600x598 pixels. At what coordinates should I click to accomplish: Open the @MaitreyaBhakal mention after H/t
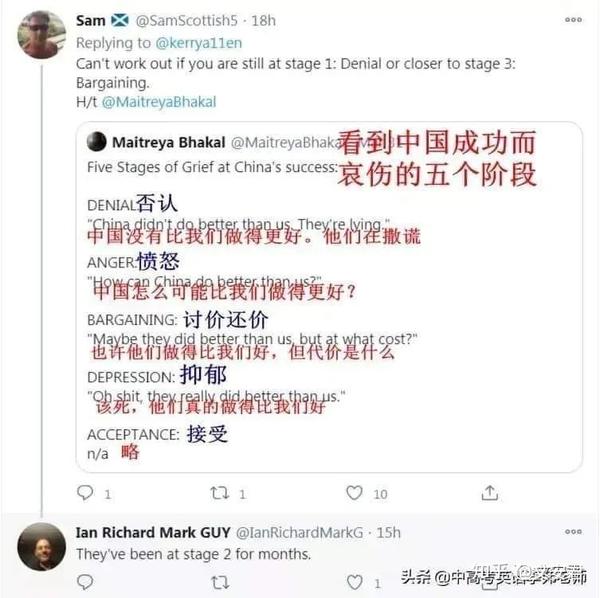pyautogui.click(x=159, y=102)
